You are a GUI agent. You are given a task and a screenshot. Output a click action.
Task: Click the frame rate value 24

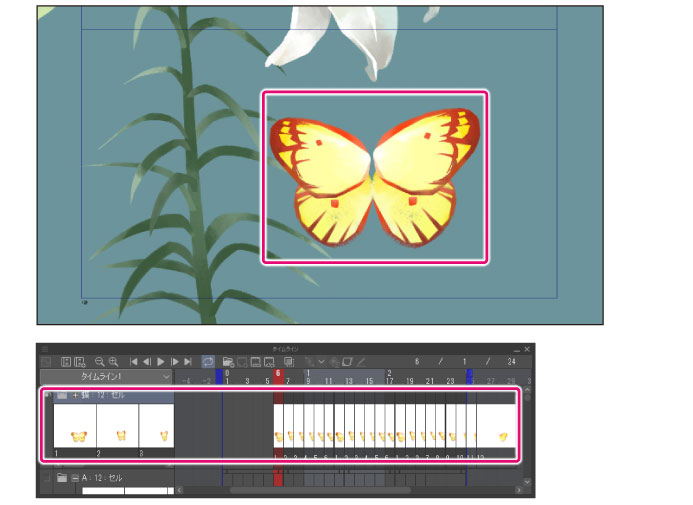pos(511,362)
